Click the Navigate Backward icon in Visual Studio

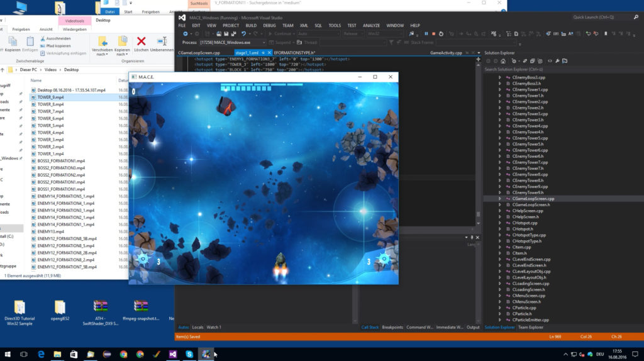186,34
